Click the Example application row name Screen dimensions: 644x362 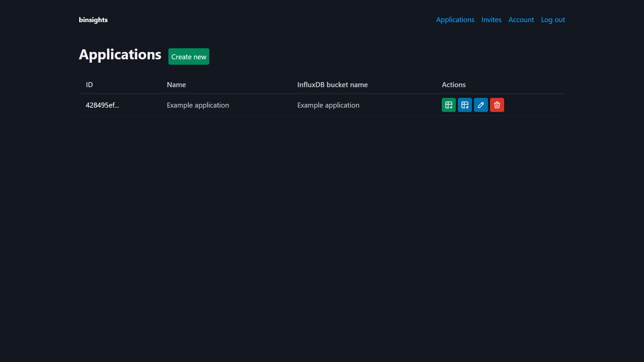198,105
